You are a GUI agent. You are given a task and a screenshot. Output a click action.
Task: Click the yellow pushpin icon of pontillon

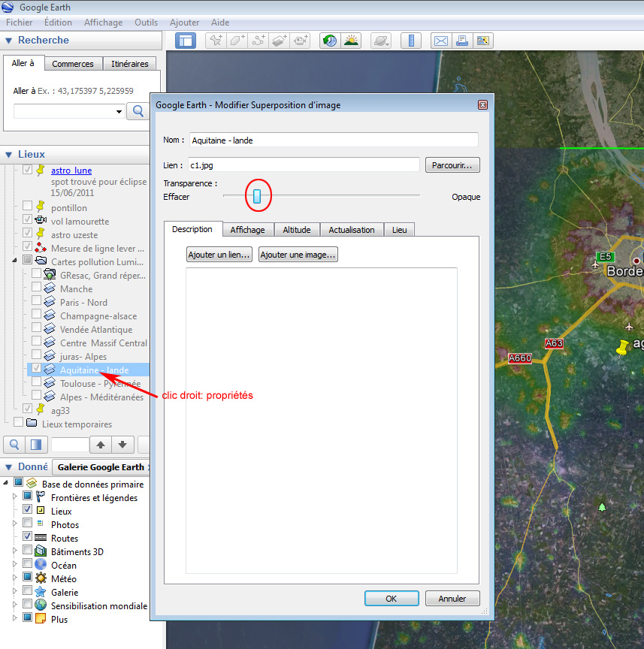pyautogui.click(x=41, y=206)
